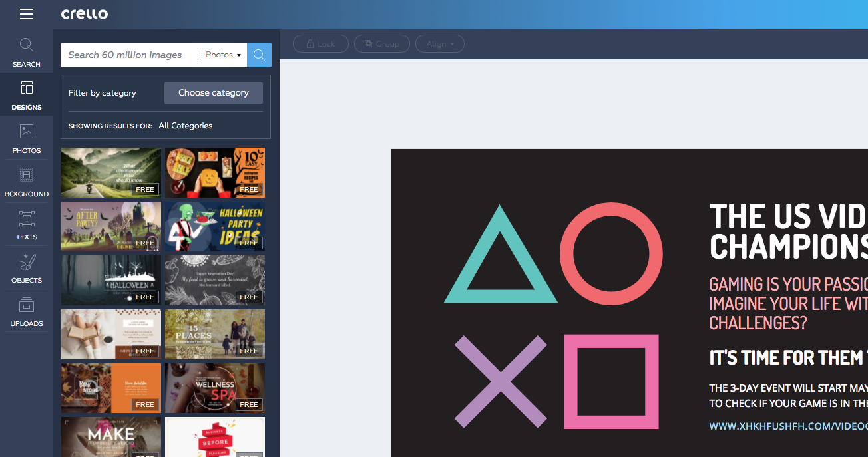Click the 'THE 3-DAY EVENT WILL START' text

click(789, 388)
